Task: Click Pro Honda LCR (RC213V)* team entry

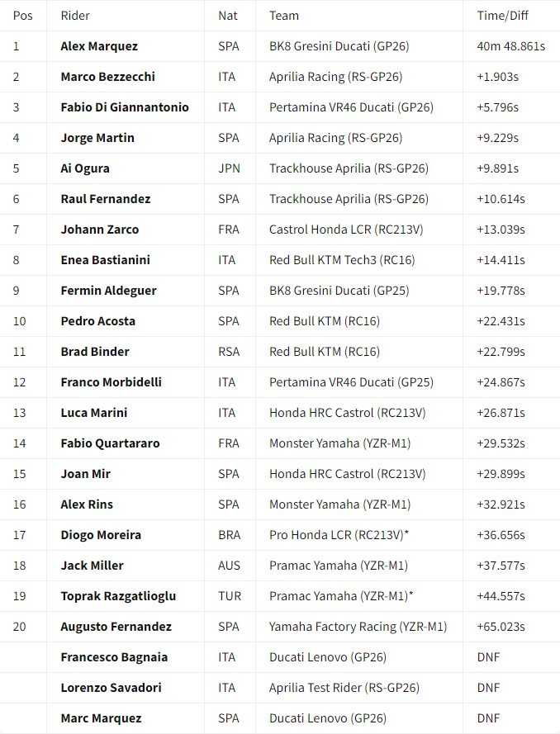Action: pos(339,535)
